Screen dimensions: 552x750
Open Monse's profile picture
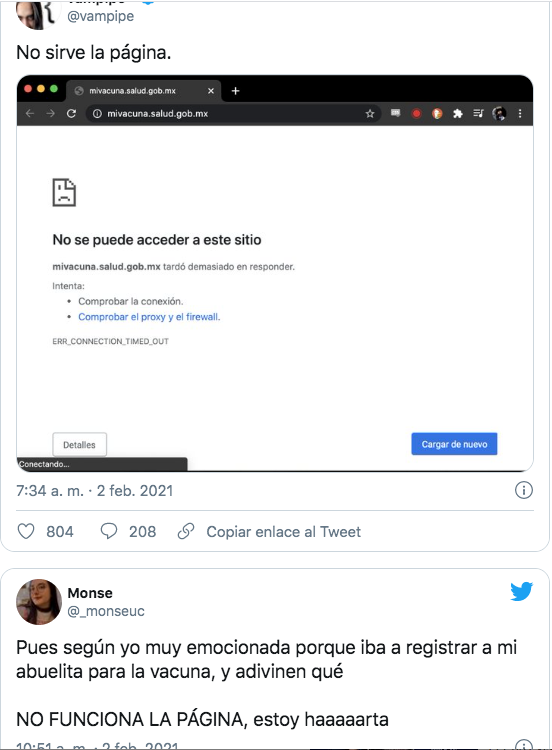(x=39, y=602)
